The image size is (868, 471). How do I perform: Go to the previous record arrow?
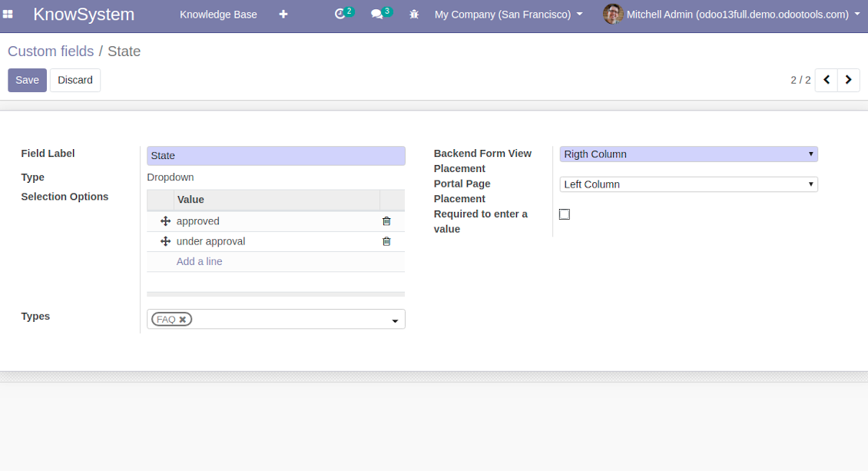[x=827, y=80]
